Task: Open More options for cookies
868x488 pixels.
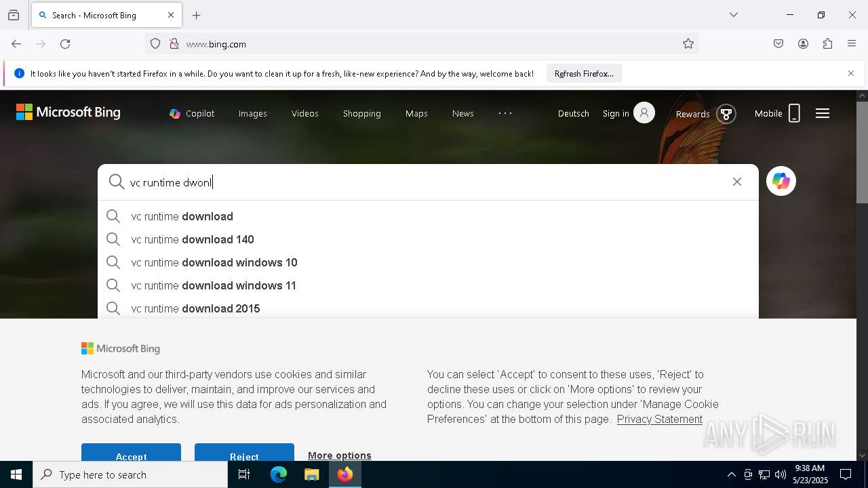Action: click(340, 455)
